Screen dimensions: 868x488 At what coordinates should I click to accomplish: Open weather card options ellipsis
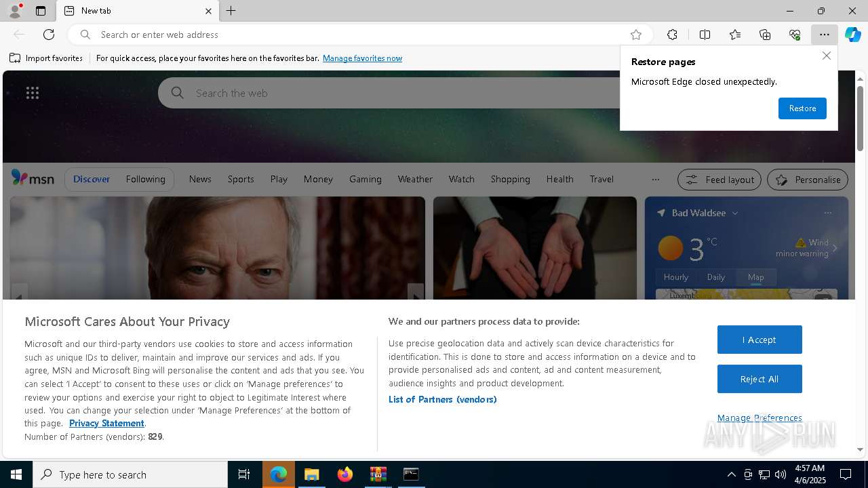point(827,213)
